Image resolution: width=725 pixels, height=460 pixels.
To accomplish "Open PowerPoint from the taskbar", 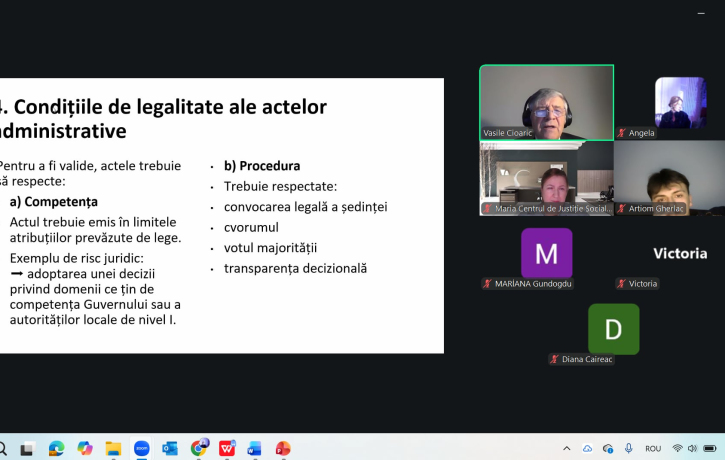I will coord(283,448).
